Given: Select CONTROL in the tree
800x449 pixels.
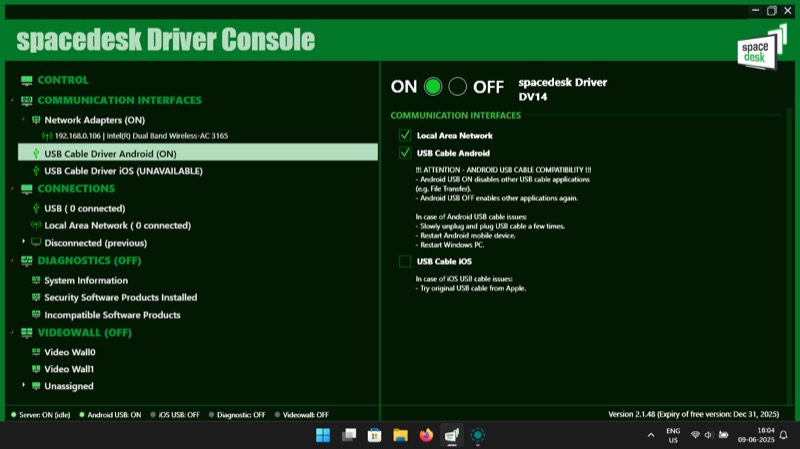Looking at the screenshot, I should (x=63, y=80).
